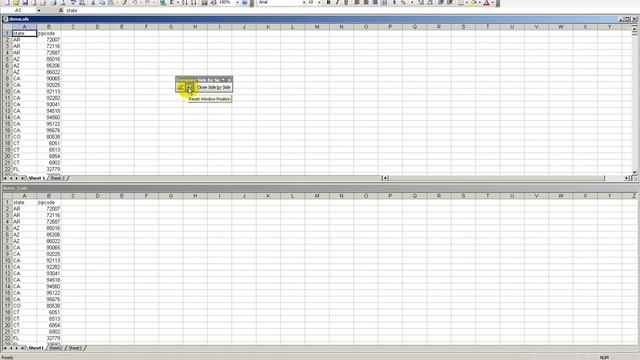Click cell 72007 in bottom window
Viewport: 640px width, 360px height.
click(x=49, y=209)
